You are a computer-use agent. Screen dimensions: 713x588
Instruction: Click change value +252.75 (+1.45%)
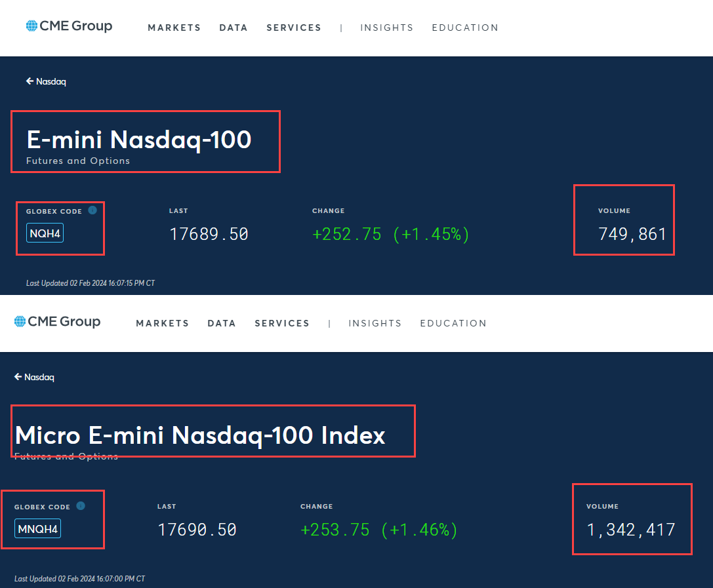pyautogui.click(x=390, y=234)
